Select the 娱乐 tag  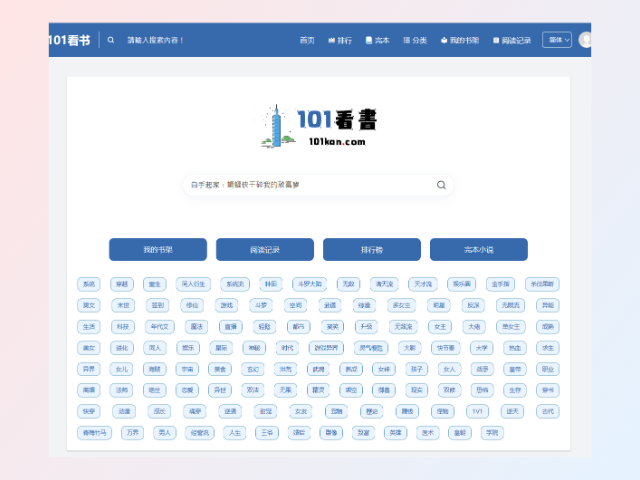point(188,348)
